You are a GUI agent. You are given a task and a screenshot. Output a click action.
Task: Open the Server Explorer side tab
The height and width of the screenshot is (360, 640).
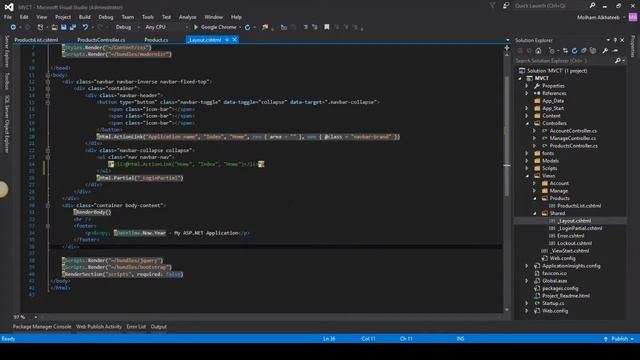[6, 51]
